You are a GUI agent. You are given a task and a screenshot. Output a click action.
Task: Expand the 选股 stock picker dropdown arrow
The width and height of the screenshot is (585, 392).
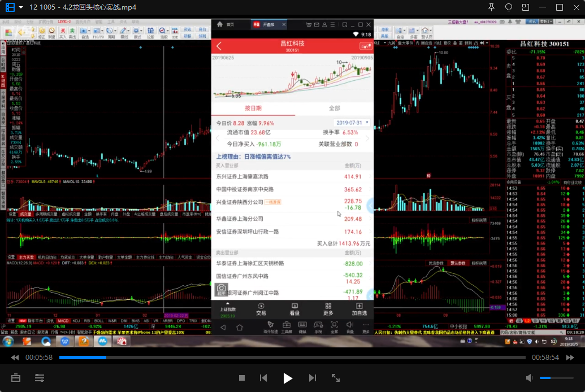point(167,31)
